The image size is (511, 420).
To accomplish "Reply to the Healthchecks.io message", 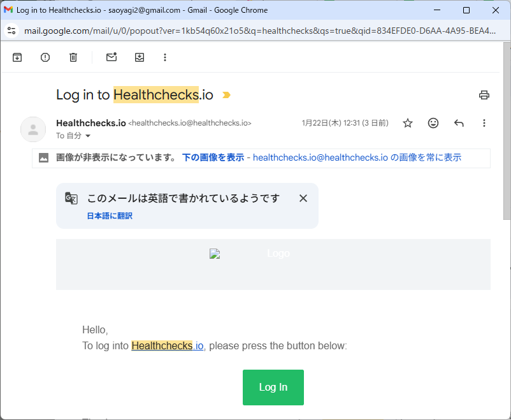I will coord(459,123).
